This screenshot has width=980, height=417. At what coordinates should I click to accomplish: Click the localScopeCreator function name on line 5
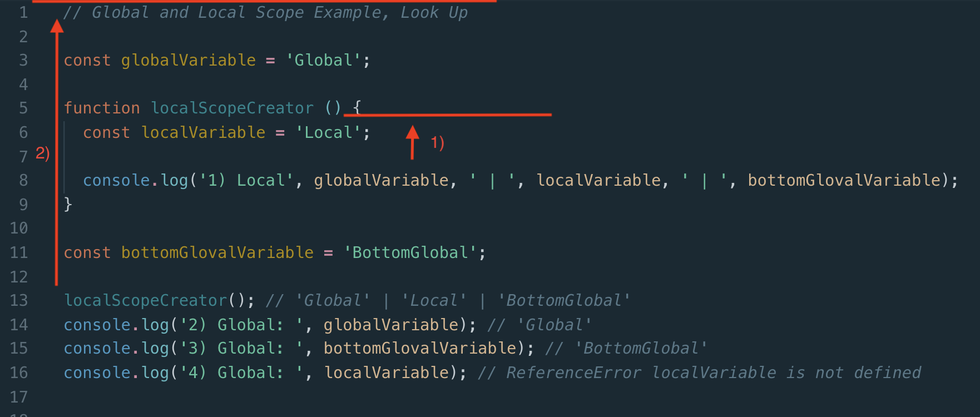click(232, 108)
